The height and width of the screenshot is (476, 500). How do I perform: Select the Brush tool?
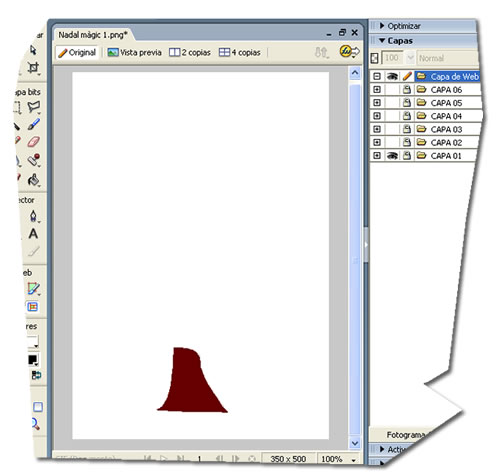[34, 124]
